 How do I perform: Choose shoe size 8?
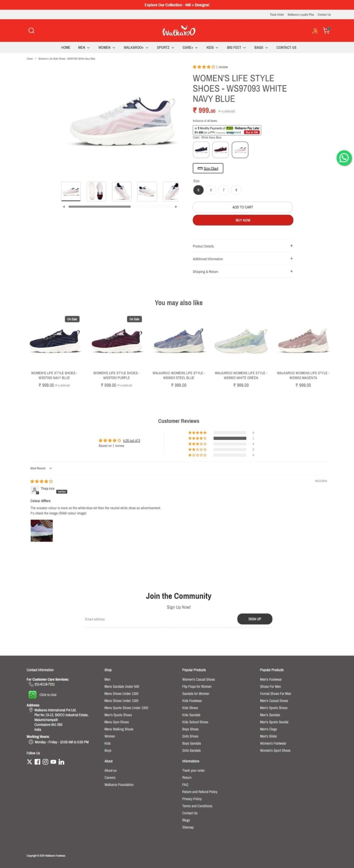[x=236, y=190]
